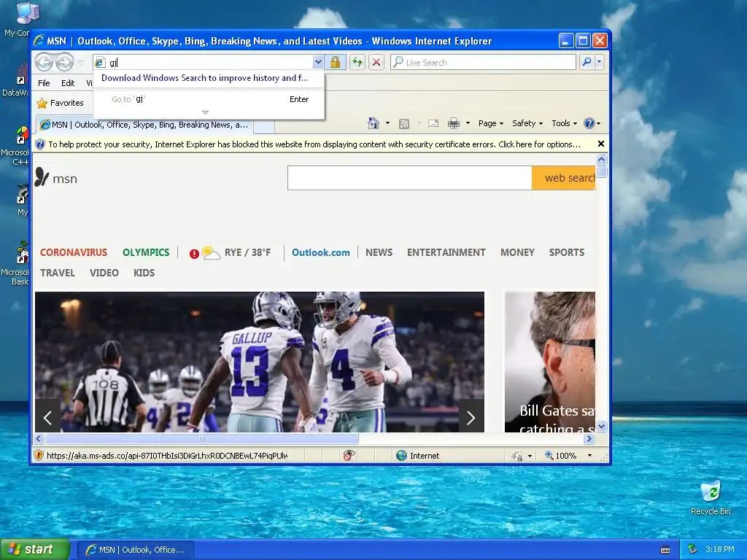Open the KIDS section link
Screen dimensions: 747x560
(144, 273)
